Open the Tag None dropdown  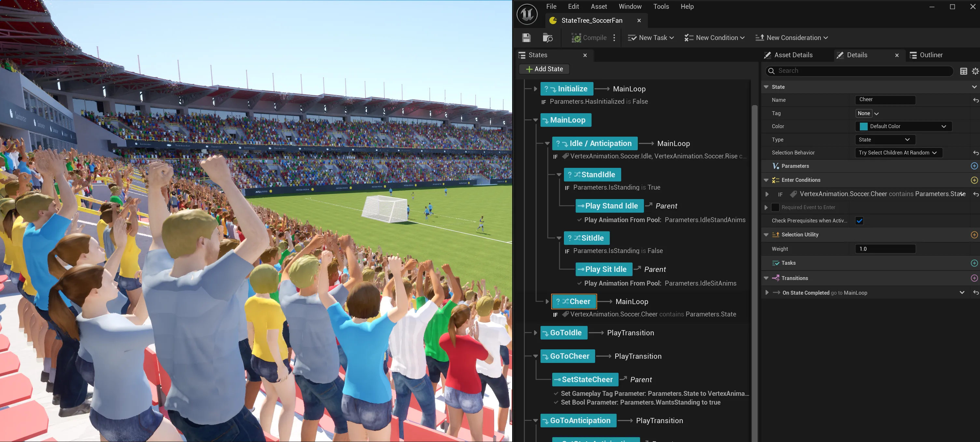pos(867,114)
